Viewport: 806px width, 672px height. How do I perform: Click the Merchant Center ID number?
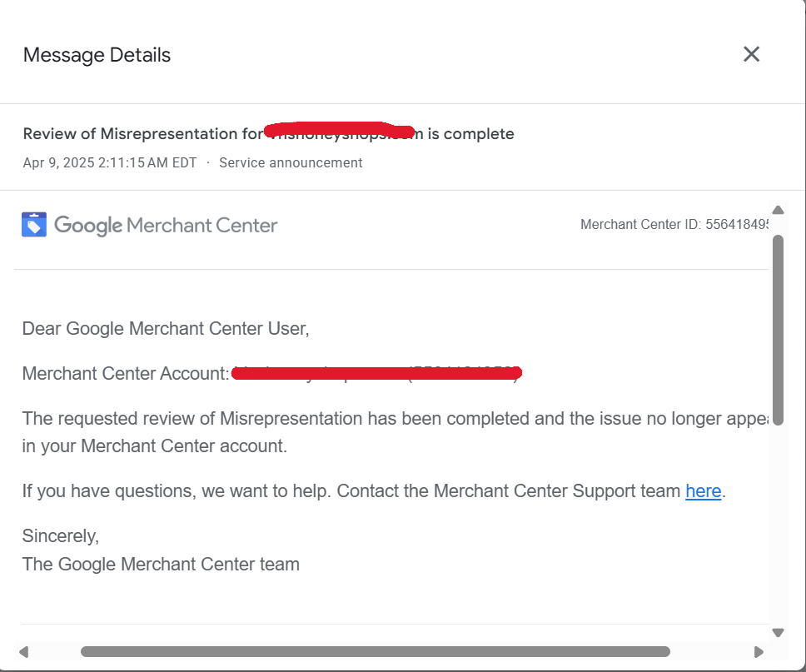[737, 225]
